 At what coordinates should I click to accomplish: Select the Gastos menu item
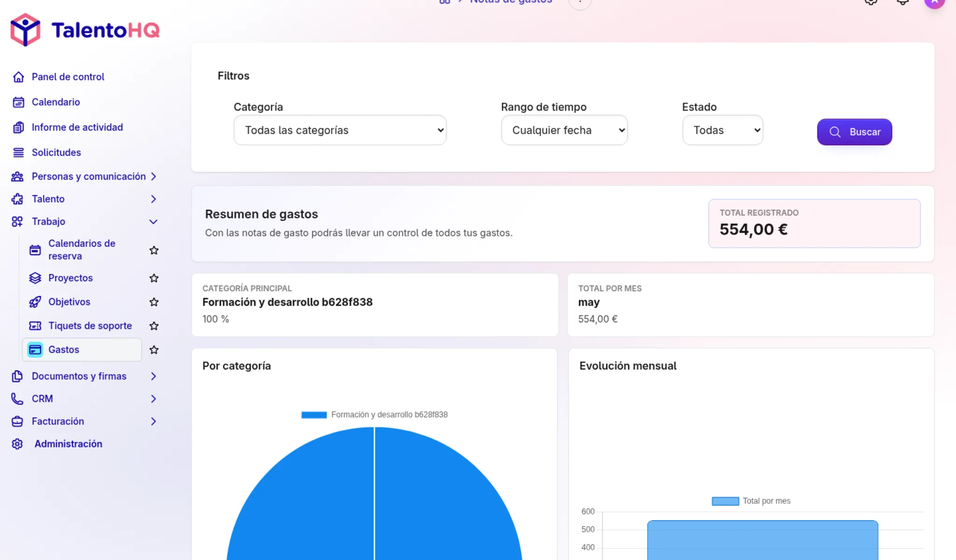tap(82, 350)
